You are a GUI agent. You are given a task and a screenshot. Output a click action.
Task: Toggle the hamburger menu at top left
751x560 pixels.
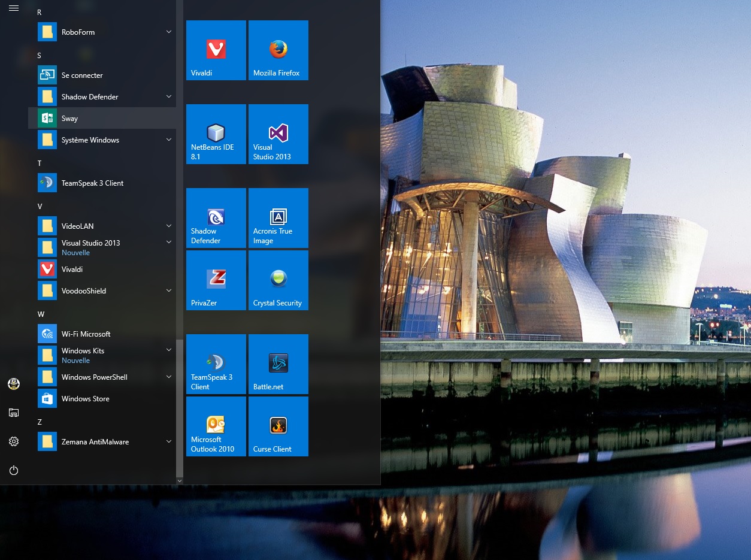[x=14, y=8]
